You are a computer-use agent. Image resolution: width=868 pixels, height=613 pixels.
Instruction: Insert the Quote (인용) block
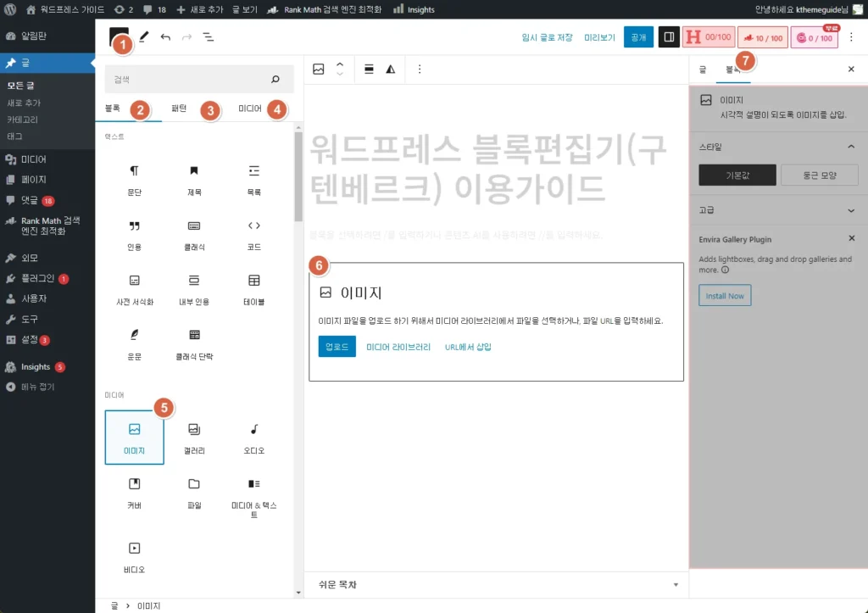(x=135, y=235)
